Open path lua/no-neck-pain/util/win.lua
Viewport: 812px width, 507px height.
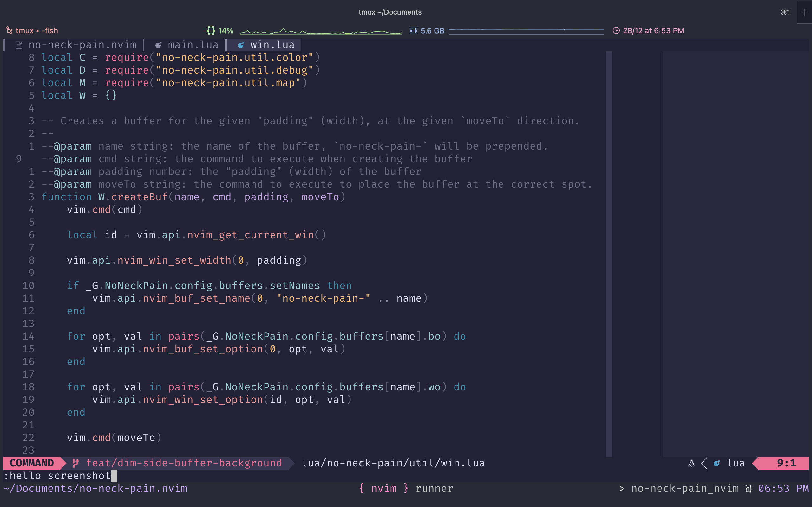tap(393, 463)
